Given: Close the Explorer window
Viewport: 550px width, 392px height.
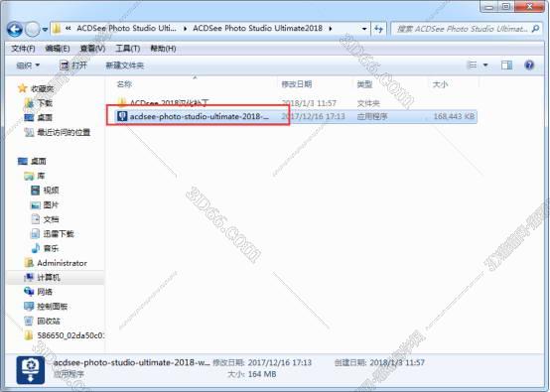Looking at the screenshot, I should [x=530, y=6].
